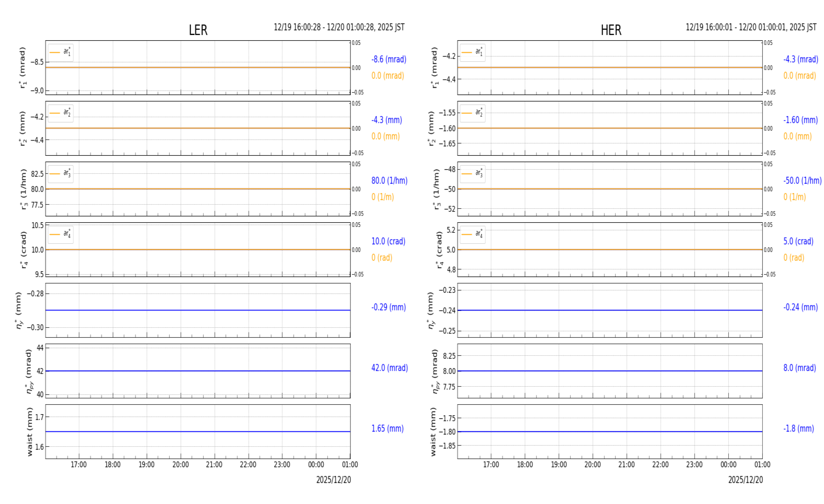824x504 pixels.
Task: Click the LER r1* legend swatch
Action: (x=55, y=52)
